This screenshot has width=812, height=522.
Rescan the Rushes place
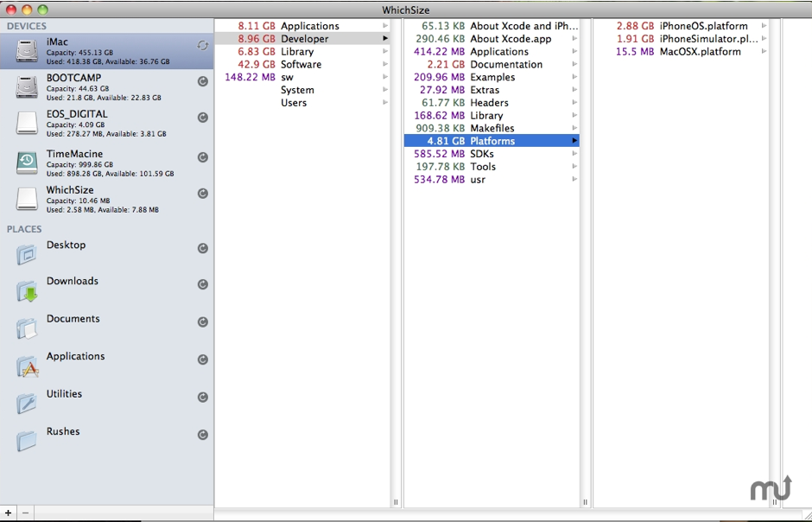pos(203,435)
